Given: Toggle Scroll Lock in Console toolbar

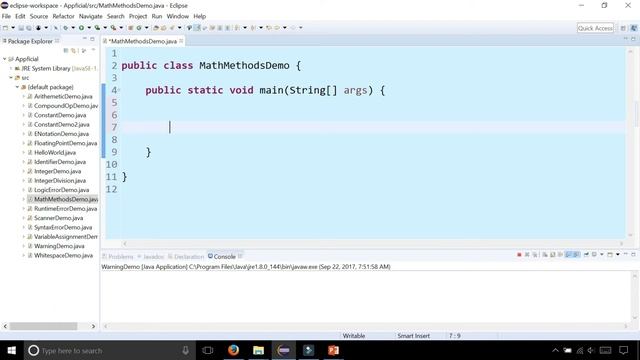Looking at the screenshot, I should (x=553, y=255).
